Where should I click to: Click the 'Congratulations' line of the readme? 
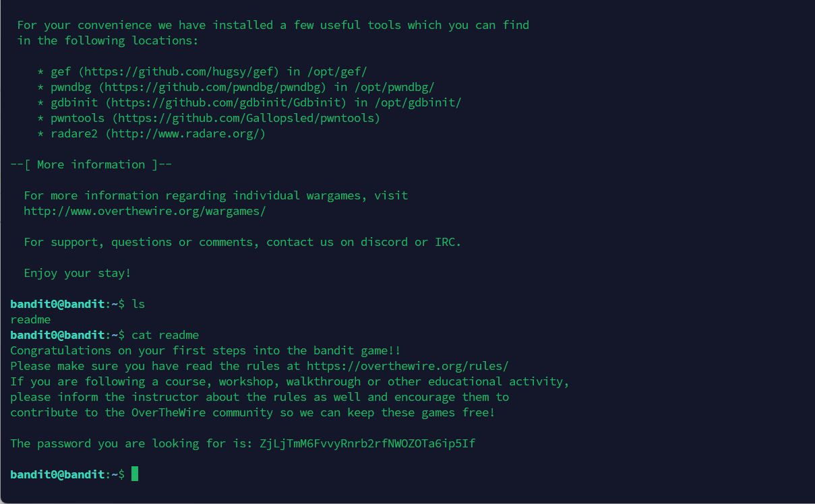pos(206,350)
